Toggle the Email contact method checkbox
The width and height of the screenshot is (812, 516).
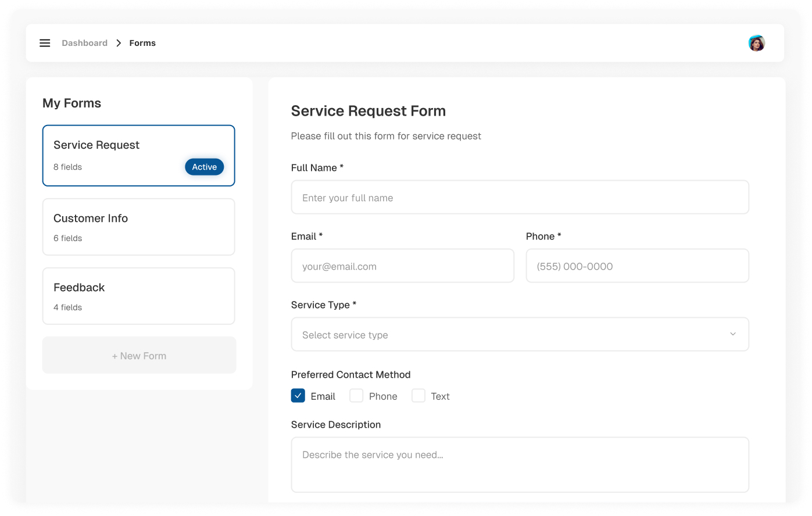pos(298,396)
